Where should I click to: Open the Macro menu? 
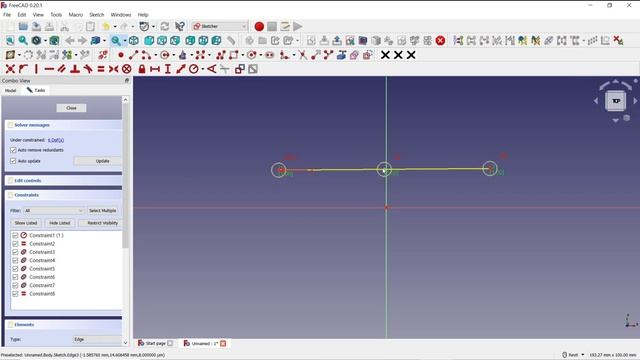(76, 15)
